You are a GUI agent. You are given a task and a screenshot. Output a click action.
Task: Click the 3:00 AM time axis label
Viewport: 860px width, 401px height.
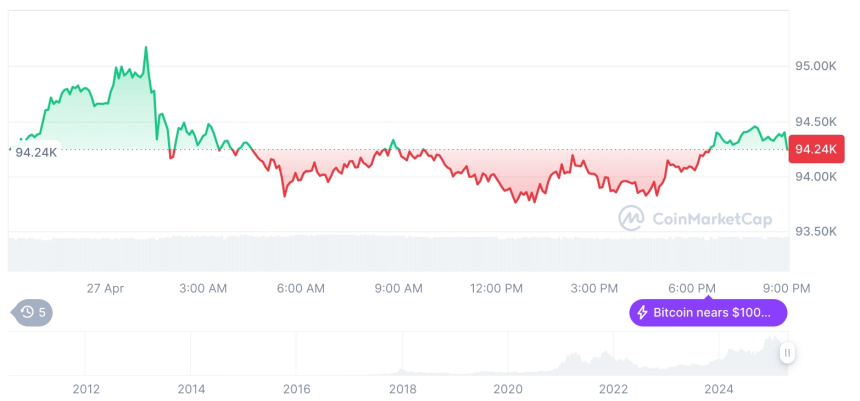tap(203, 288)
